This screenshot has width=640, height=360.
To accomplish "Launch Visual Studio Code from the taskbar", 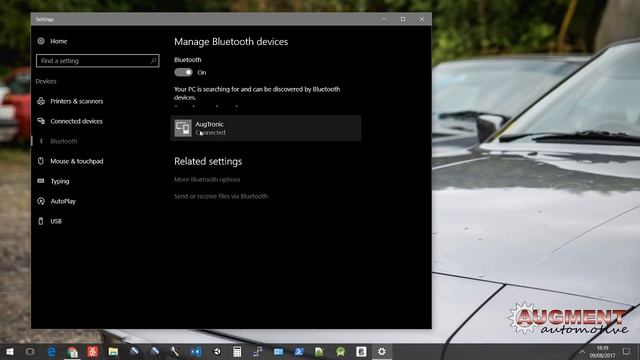I will pos(196,351).
